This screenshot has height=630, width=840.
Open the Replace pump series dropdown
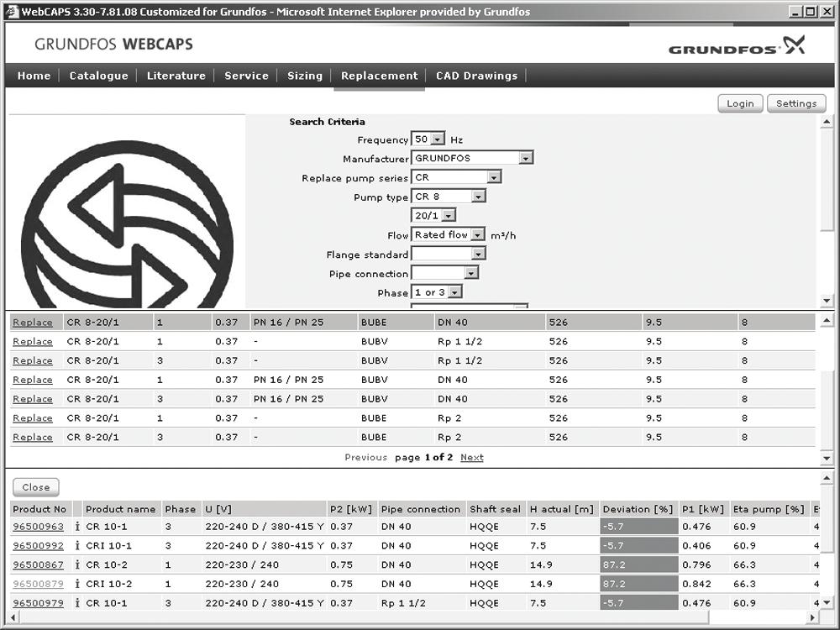(x=494, y=177)
